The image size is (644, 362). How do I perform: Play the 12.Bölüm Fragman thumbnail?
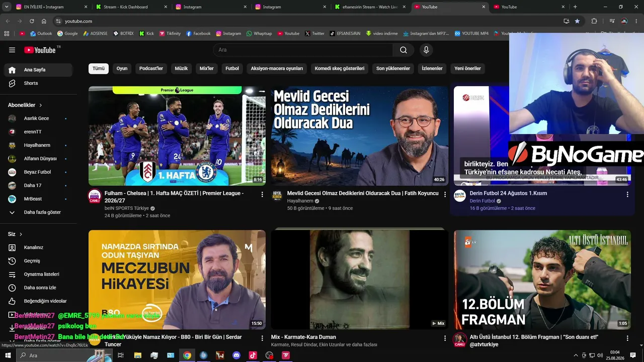point(542,280)
